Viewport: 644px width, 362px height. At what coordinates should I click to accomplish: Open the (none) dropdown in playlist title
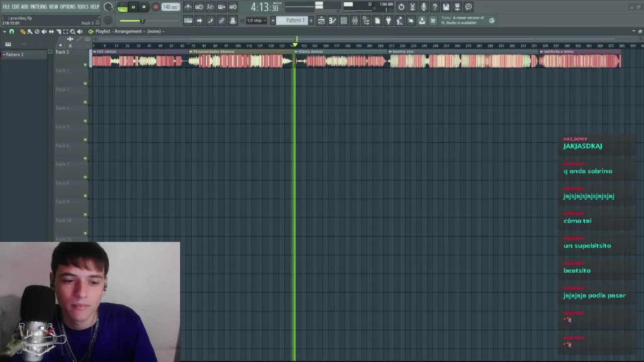[156, 31]
